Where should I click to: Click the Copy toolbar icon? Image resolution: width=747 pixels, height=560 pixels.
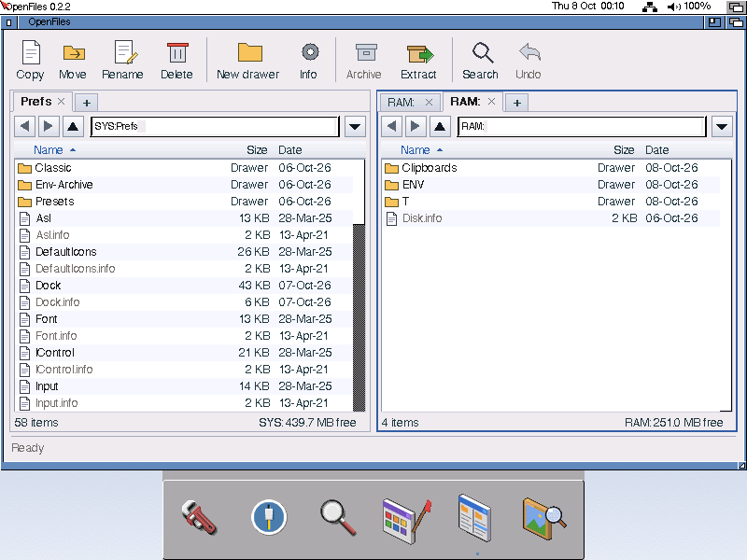(30, 60)
